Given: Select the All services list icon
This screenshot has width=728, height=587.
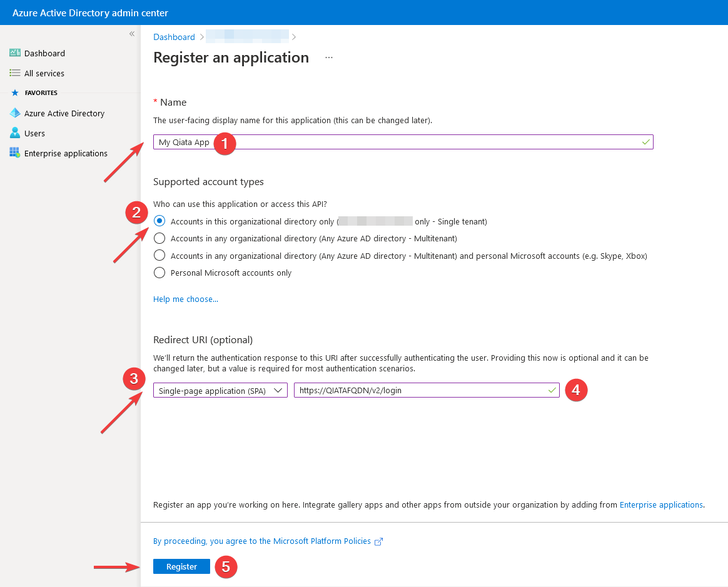Looking at the screenshot, I should point(15,73).
